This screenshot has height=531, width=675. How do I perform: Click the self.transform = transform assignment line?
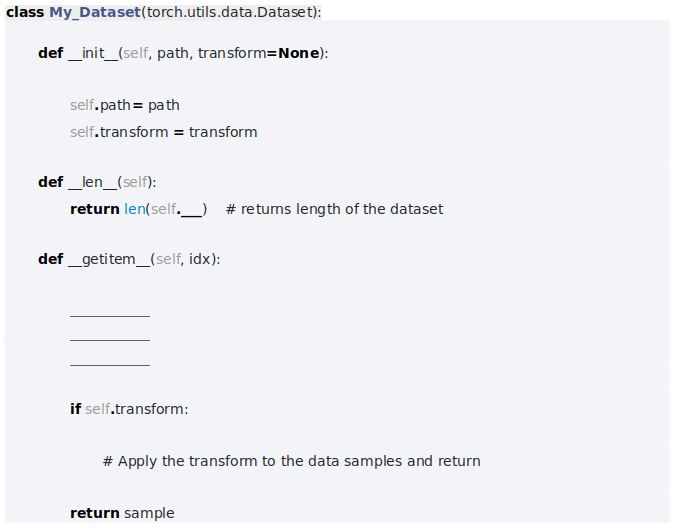163,132
